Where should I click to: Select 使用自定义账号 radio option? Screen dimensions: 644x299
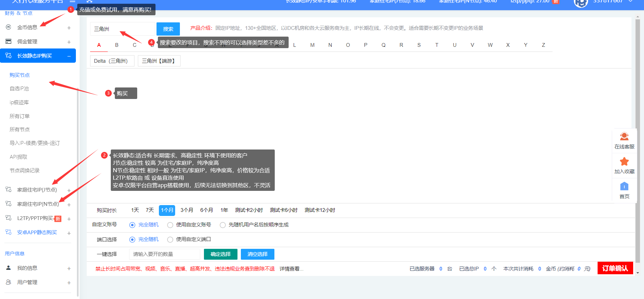[x=170, y=225]
